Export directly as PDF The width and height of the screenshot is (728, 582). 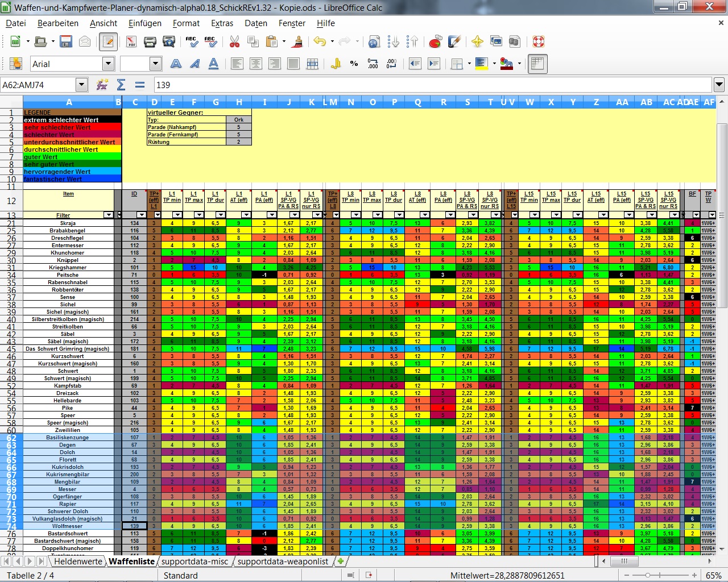tap(131, 41)
